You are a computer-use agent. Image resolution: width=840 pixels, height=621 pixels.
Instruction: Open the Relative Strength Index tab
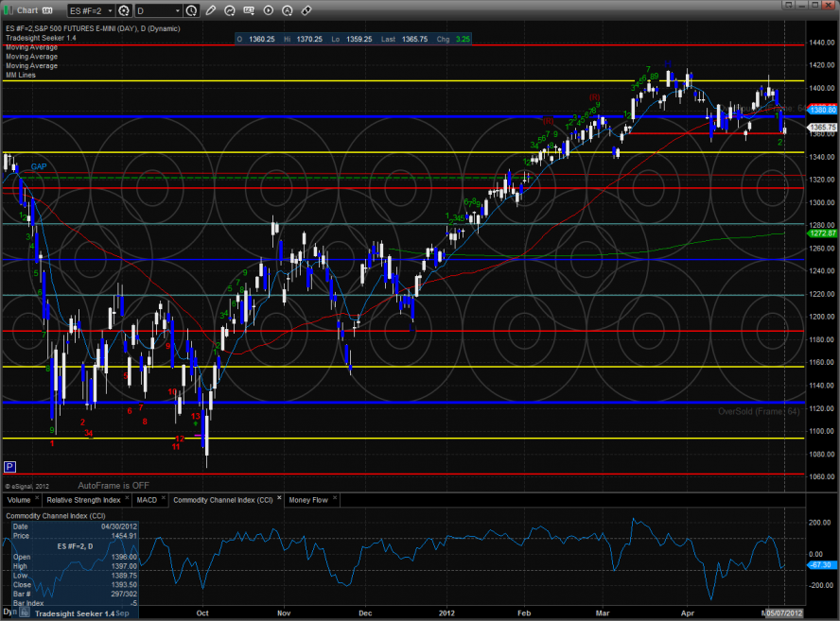point(83,499)
